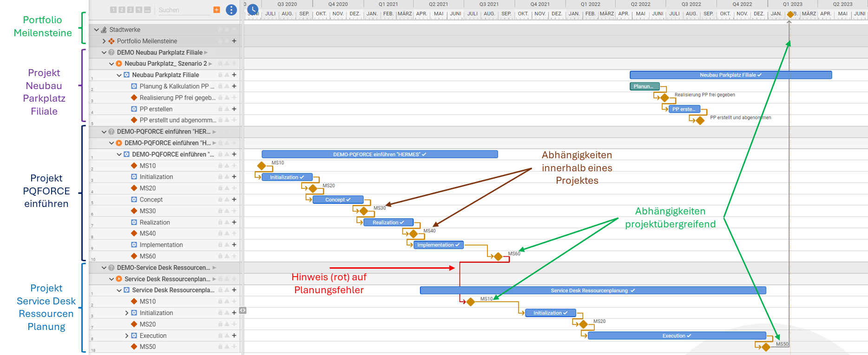Toggle lock icon on Stadtwerke row
Screen dimensions: 868x355
click(220, 30)
